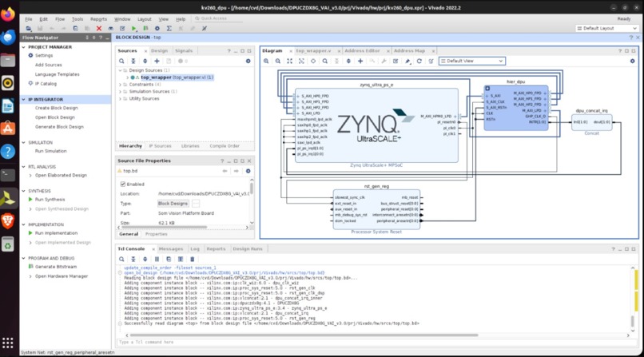Switch to the top_wrapper.v tab

click(313, 51)
